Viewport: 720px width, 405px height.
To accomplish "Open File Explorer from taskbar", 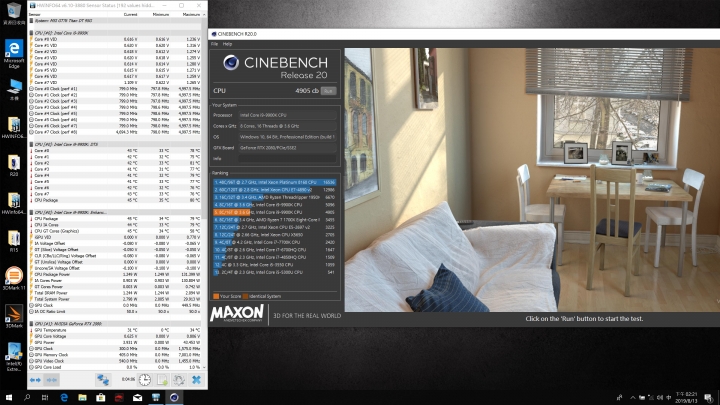I will 82,398.
